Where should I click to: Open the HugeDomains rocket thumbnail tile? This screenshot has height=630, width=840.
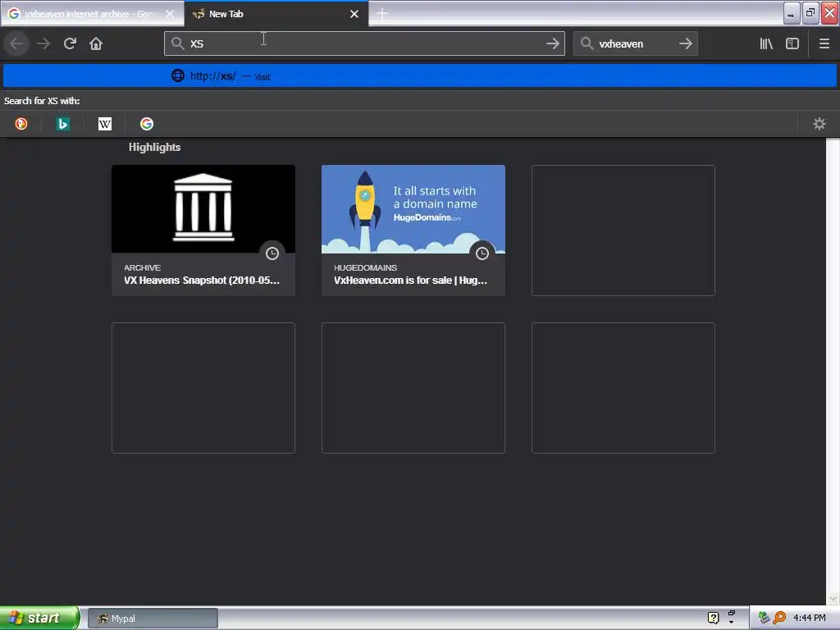pyautogui.click(x=413, y=209)
